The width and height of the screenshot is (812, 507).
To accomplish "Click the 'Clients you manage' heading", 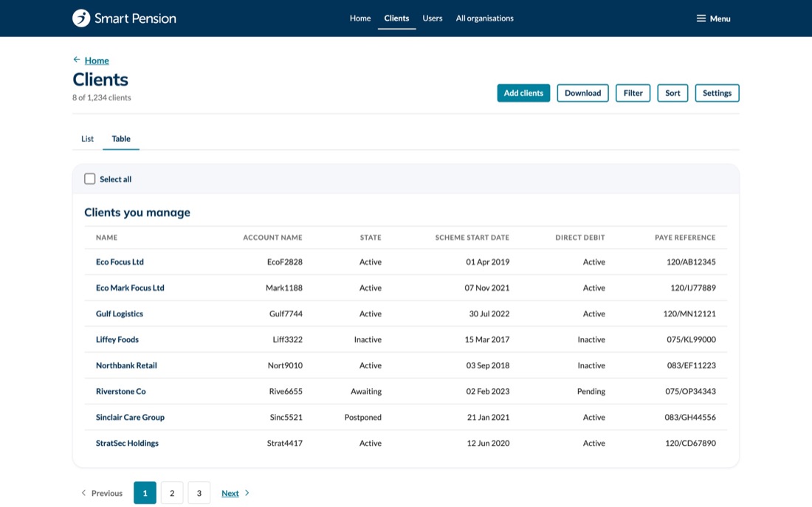I will pyautogui.click(x=137, y=213).
